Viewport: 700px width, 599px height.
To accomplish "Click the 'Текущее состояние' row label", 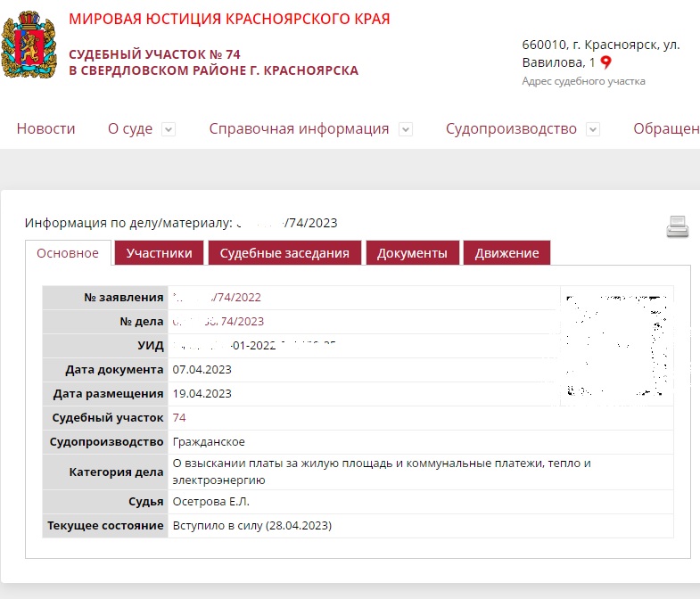I will 105,526.
